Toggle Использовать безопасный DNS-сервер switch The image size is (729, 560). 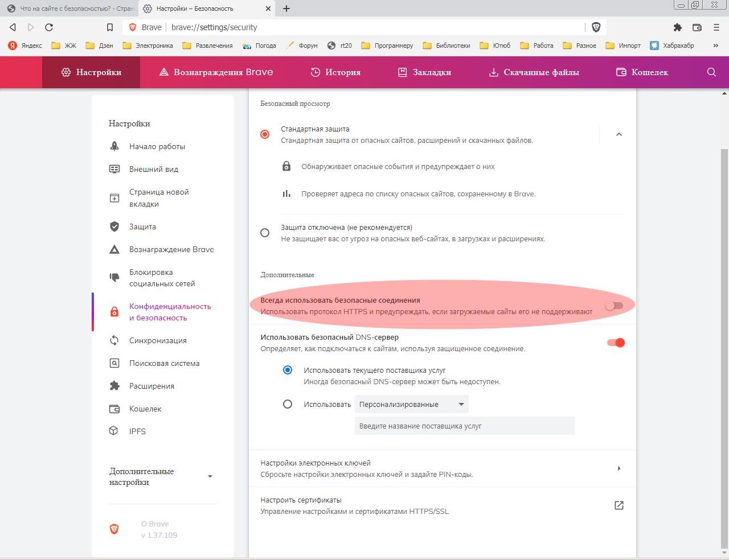pos(616,343)
